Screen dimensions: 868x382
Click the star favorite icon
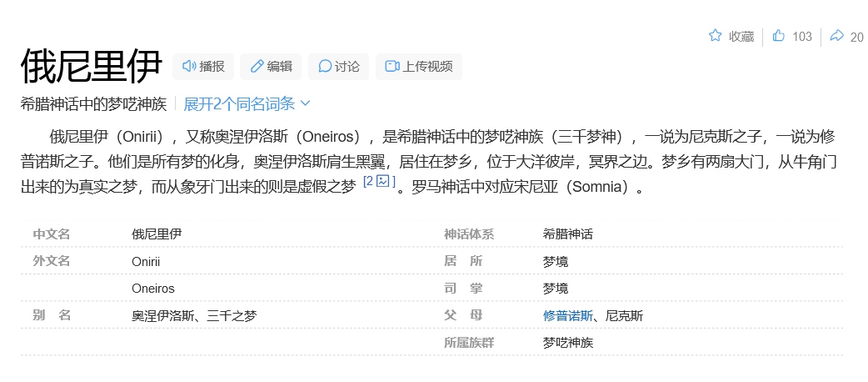(716, 36)
